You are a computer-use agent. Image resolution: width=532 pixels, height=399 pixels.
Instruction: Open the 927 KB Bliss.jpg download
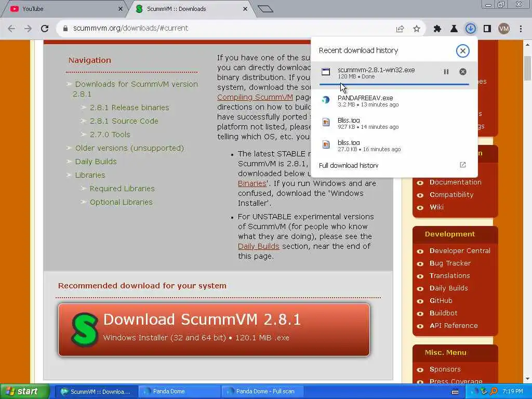[x=394, y=123]
